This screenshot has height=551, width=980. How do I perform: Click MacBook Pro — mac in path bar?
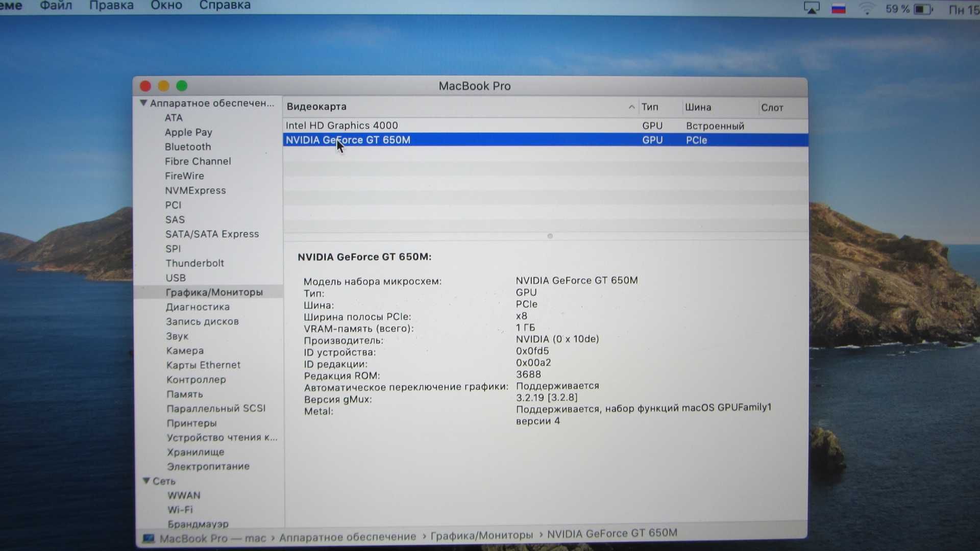(x=213, y=539)
